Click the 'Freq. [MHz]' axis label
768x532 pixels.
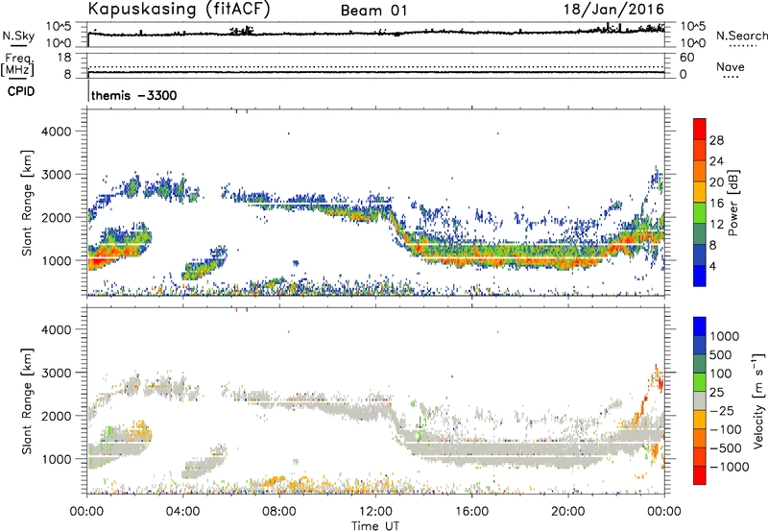click(17, 64)
